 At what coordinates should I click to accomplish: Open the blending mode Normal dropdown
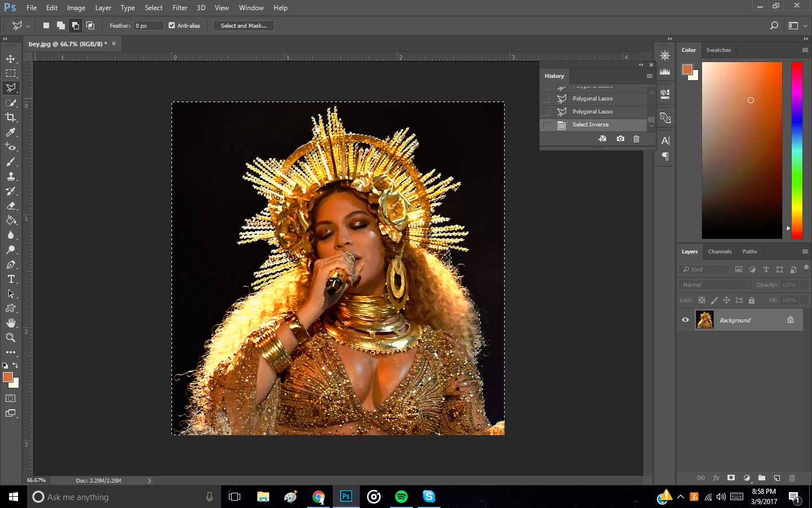716,285
